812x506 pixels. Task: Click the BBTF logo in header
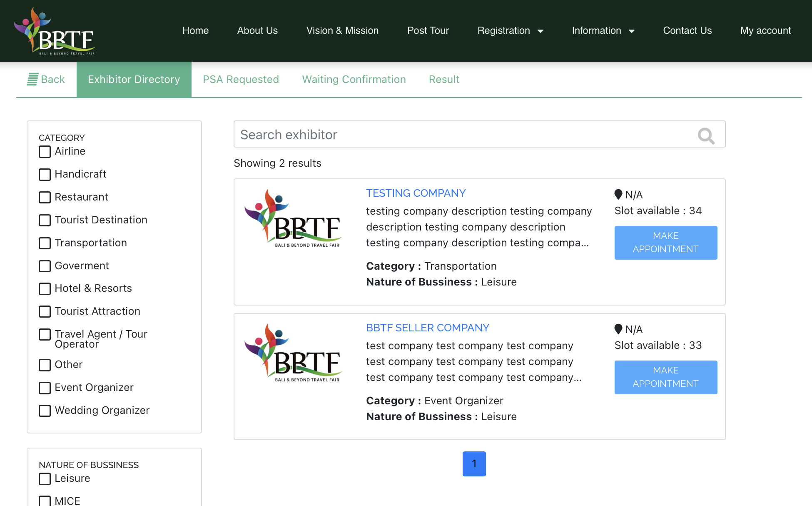55,31
